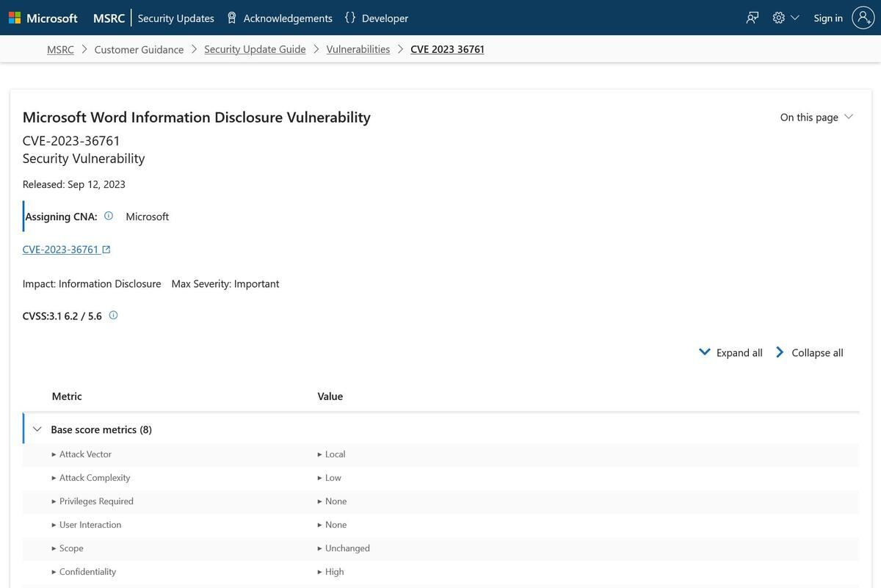Click the Collapse all right-chevron icon
The width and height of the screenshot is (881, 588).
(780, 352)
